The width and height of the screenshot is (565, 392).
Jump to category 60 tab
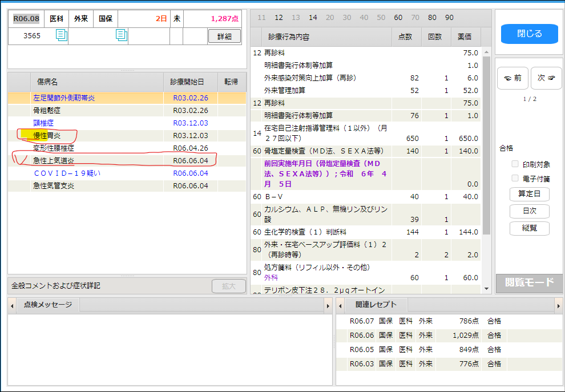[x=398, y=18]
